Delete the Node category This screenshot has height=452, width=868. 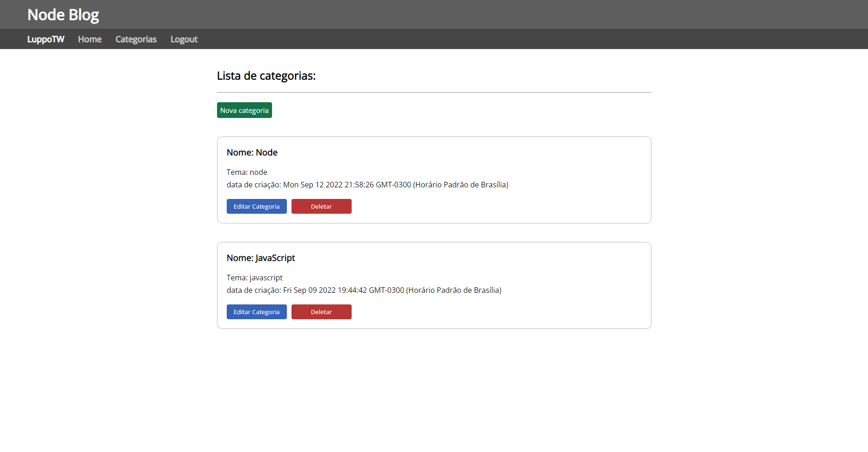coord(321,206)
